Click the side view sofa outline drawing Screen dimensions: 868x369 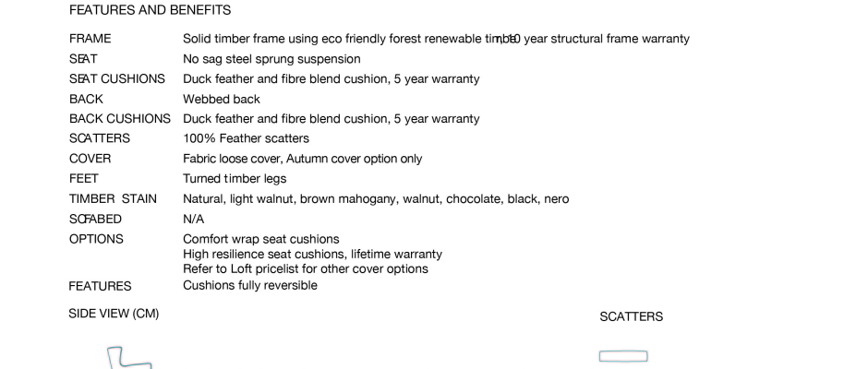pos(127,359)
